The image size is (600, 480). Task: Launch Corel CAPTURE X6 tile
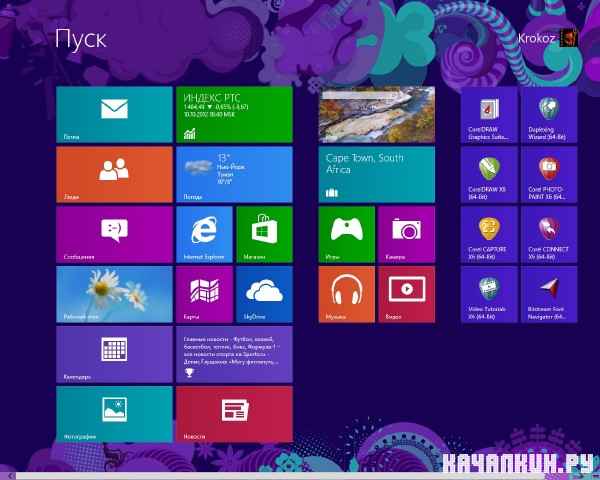coord(489,235)
